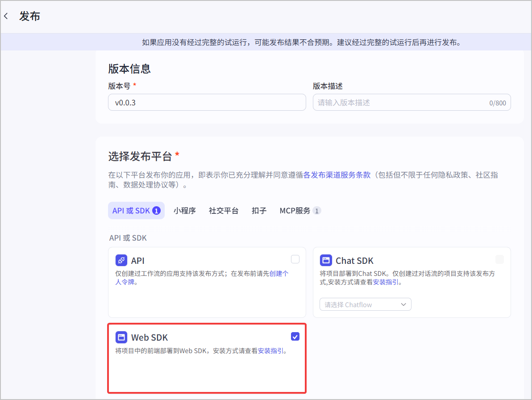The width and height of the screenshot is (532, 400).
Task: Toggle the Chat SDK checkbox
Action: point(499,259)
